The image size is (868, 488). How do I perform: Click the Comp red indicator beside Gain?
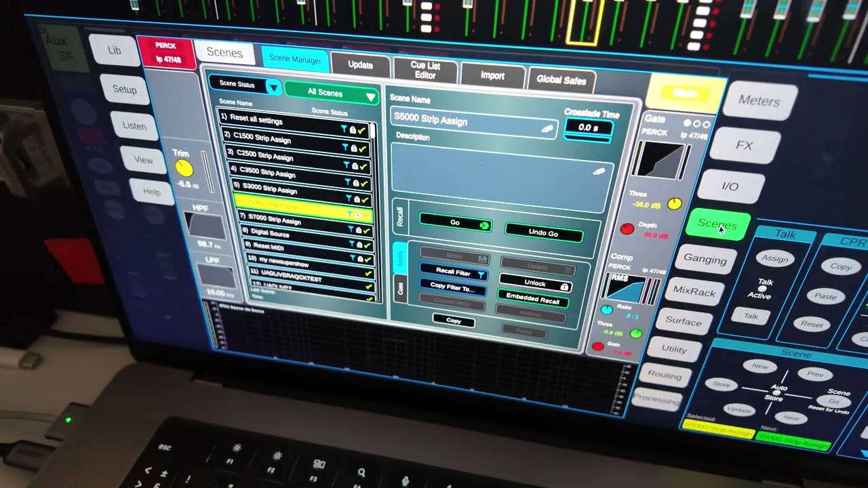coord(597,346)
